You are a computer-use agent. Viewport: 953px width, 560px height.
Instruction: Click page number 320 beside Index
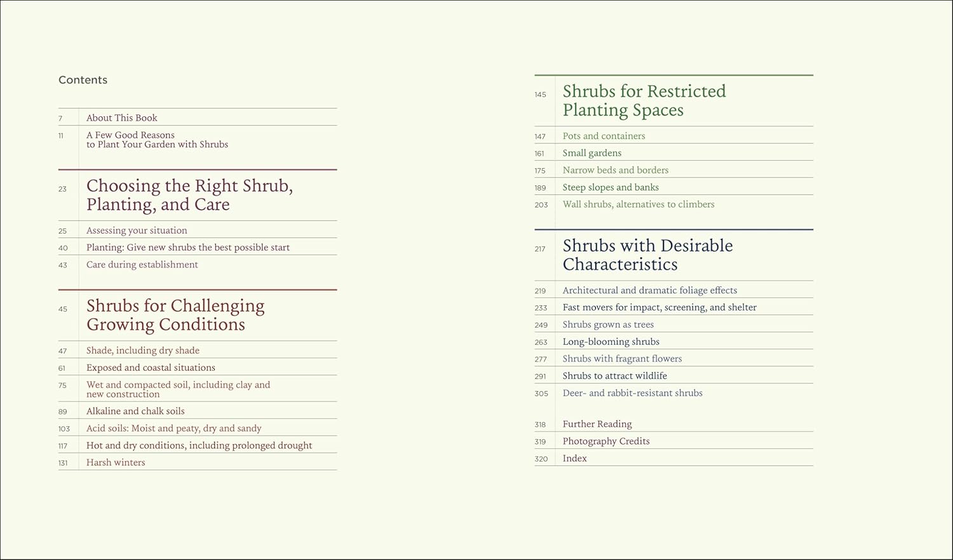(541, 459)
